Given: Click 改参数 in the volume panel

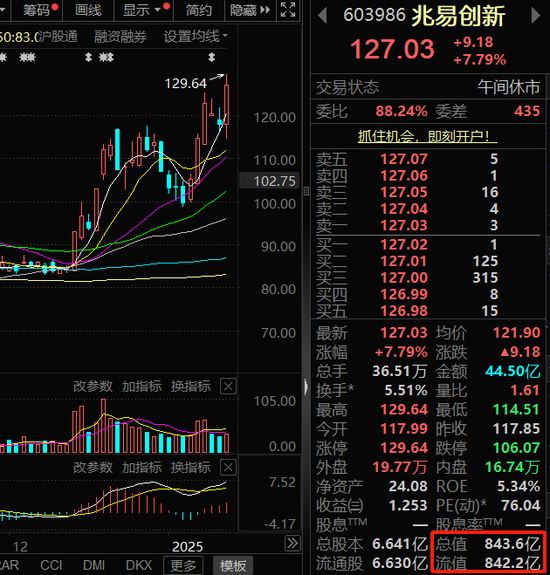Looking at the screenshot, I should point(93,386).
